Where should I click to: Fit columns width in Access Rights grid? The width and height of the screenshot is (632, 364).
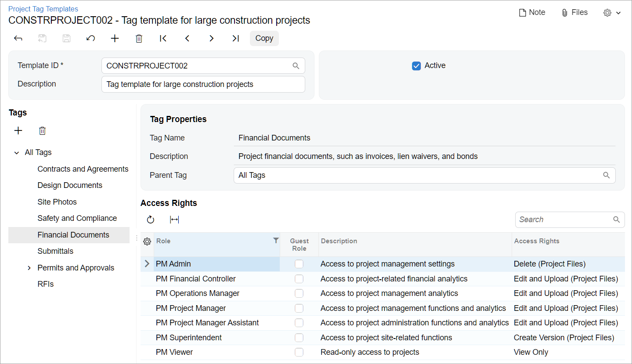[x=174, y=220]
